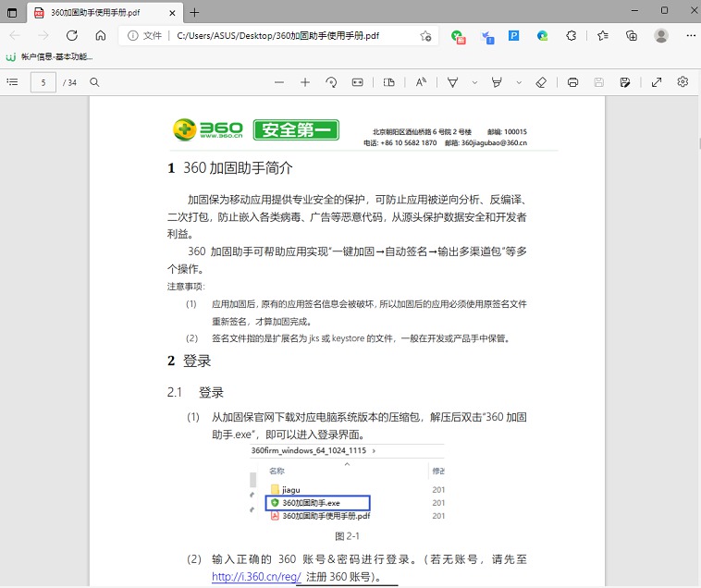This screenshot has height=588, width=701.
Task: Select the 360加固助手使用手册.pdf tab
Action: pyautogui.click(x=105, y=13)
